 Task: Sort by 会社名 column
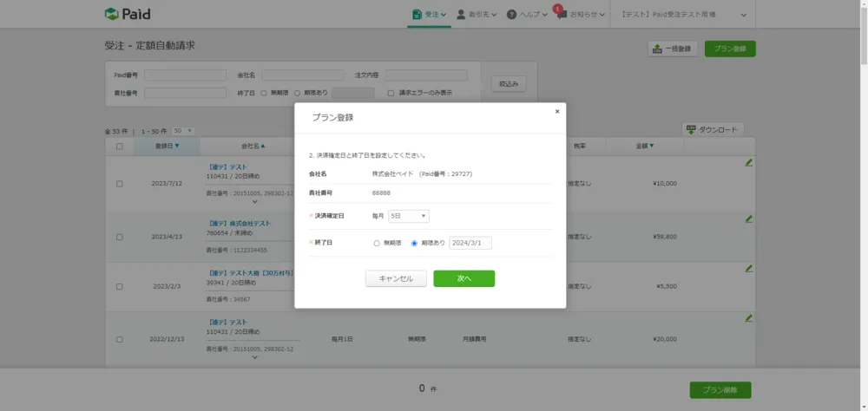[253, 146]
